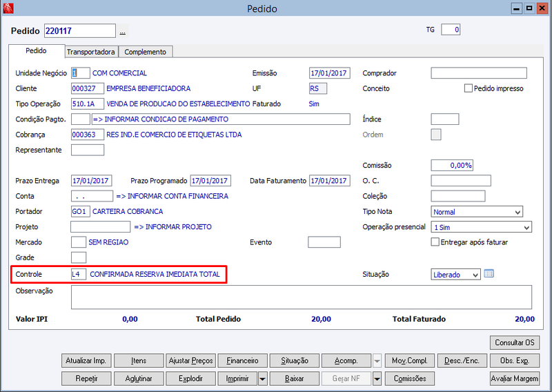Click the Aglutinar button
This screenshot has height=392, width=552.
[x=139, y=379]
